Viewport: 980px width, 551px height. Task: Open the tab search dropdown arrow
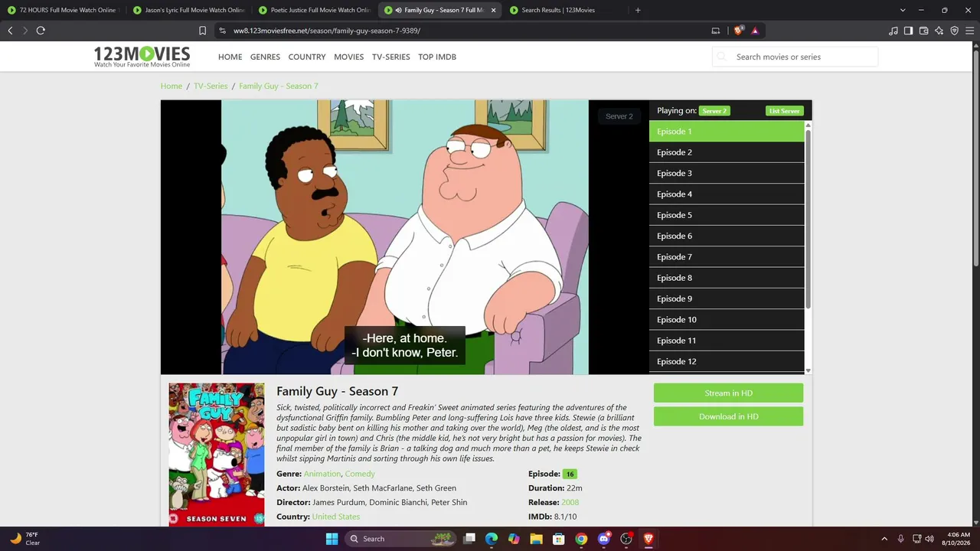click(903, 10)
